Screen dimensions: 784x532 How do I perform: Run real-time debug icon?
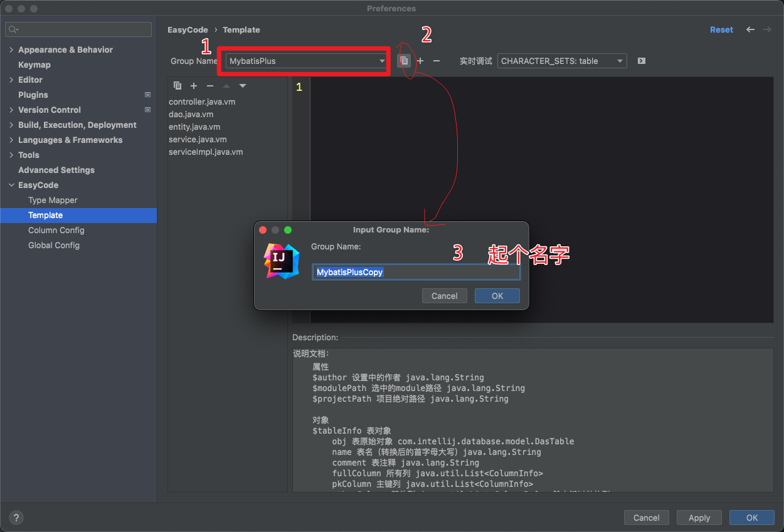641,61
